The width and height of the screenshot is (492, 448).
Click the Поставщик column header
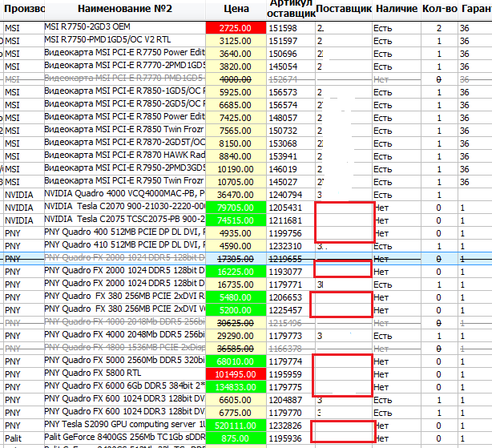[344, 9]
